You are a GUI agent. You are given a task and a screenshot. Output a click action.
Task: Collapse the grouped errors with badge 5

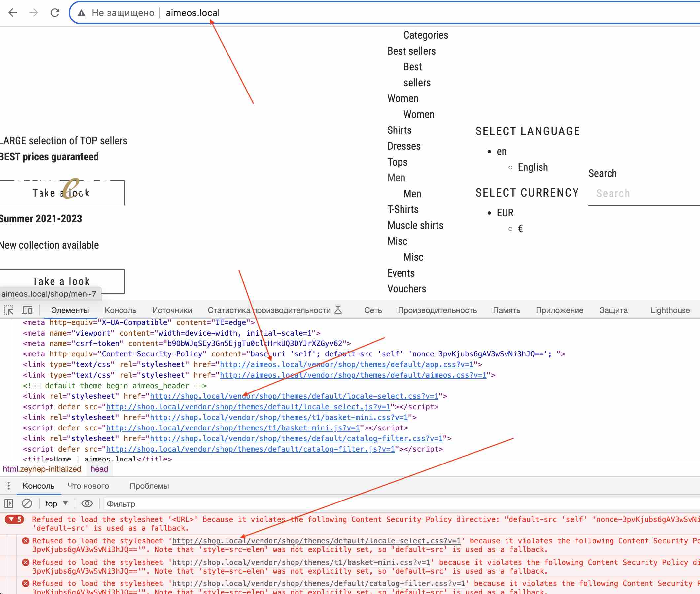(15, 519)
